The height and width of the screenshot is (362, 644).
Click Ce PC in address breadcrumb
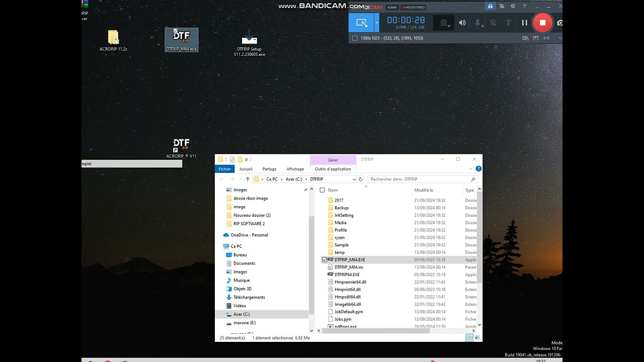[272, 179]
